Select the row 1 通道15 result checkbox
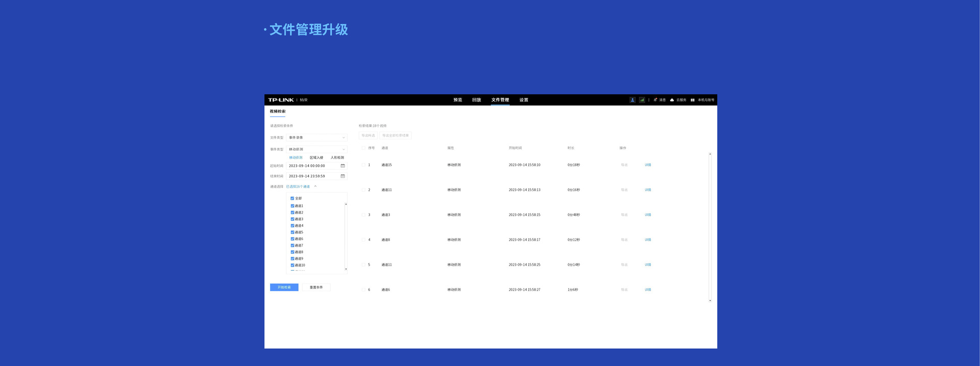Viewport: 980px width, 366px height. tap(363, 165)
